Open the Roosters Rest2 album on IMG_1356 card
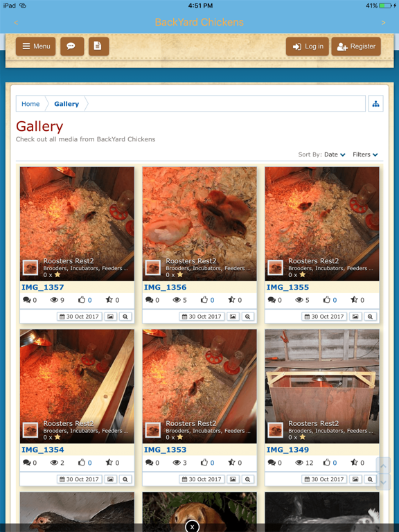399x532 pixels. pyautogui.click(x=191, y=261)
